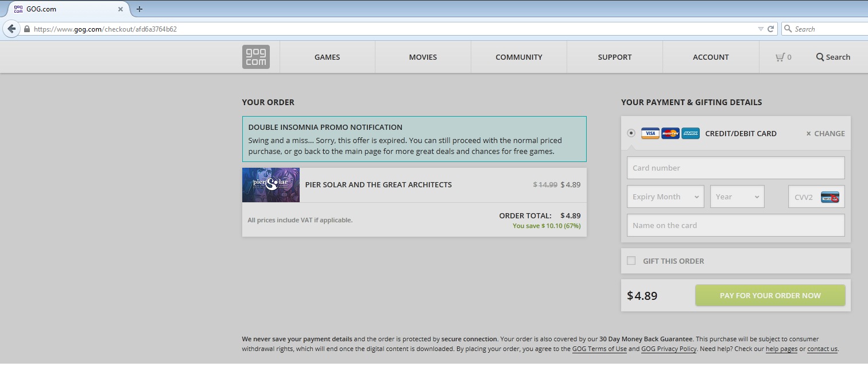Click the Pier Solar and the Great Architects title
868x374 pixels.
coord(378,185)
